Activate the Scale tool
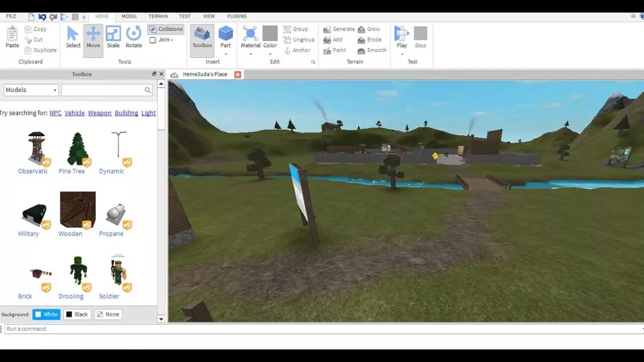The width and height of the screenshot is (644, 362). pyautogui.click(x=113, y=38)
